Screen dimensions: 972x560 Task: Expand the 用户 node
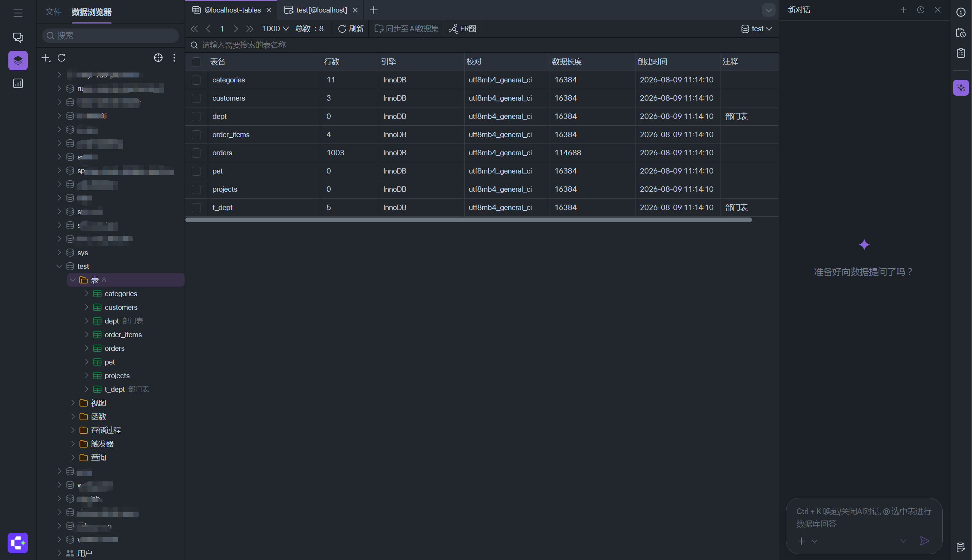[59, 553]
